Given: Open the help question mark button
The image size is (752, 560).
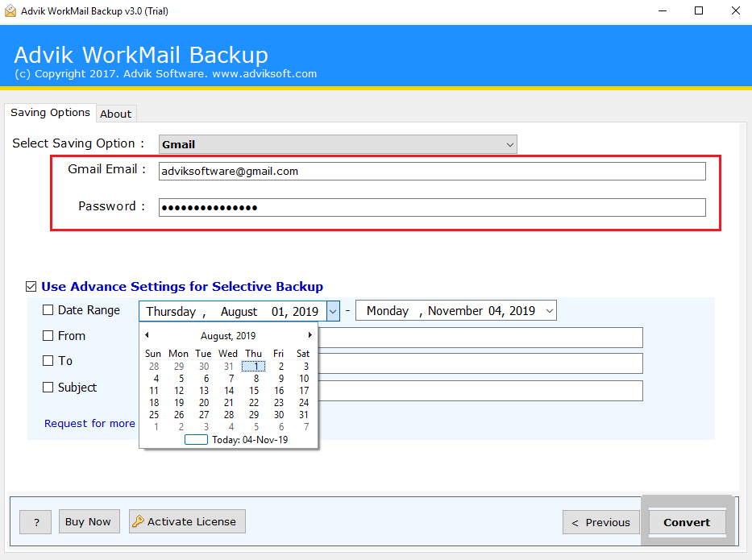Looking at the screenshot, I should (x=35, y=521).
